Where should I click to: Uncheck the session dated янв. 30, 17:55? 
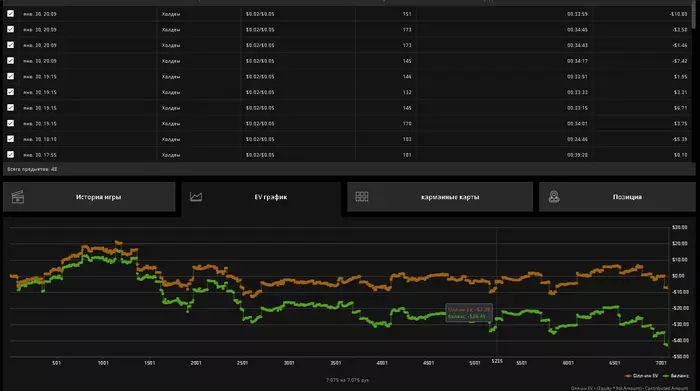pos(10,154)
